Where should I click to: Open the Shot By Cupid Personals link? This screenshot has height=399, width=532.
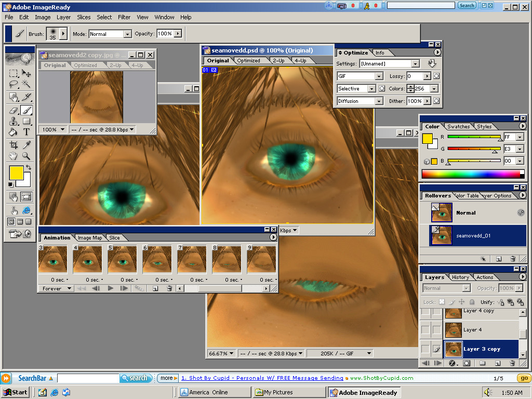click(262, 378)
